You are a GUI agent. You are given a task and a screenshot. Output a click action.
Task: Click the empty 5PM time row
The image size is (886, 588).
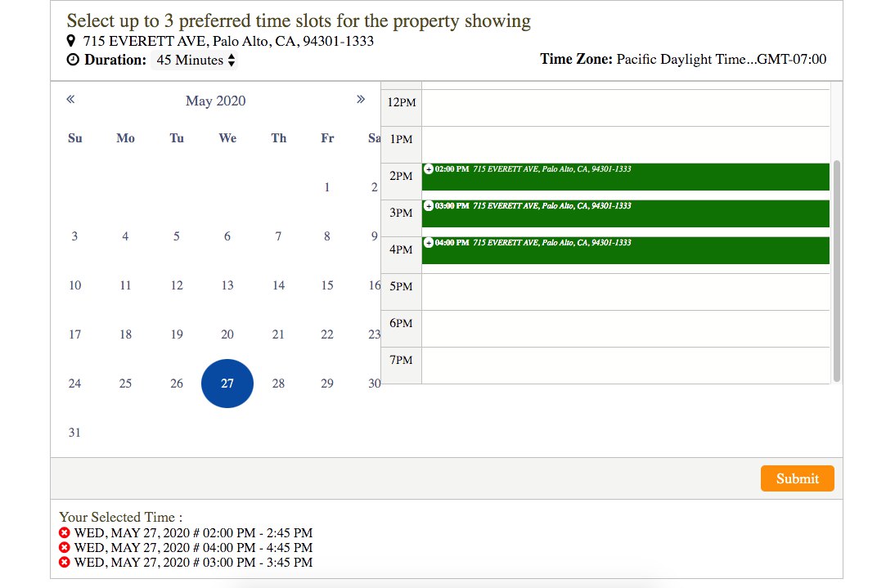point(626,292)
